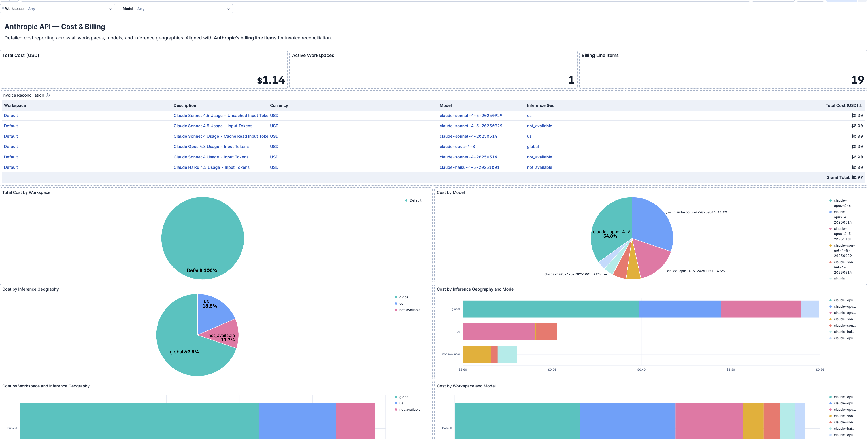
Task: Open 'Claude Sonnet 4.5 Usage - Input Tokens' link
Action: pyautogui.click(x=213, y=126)
